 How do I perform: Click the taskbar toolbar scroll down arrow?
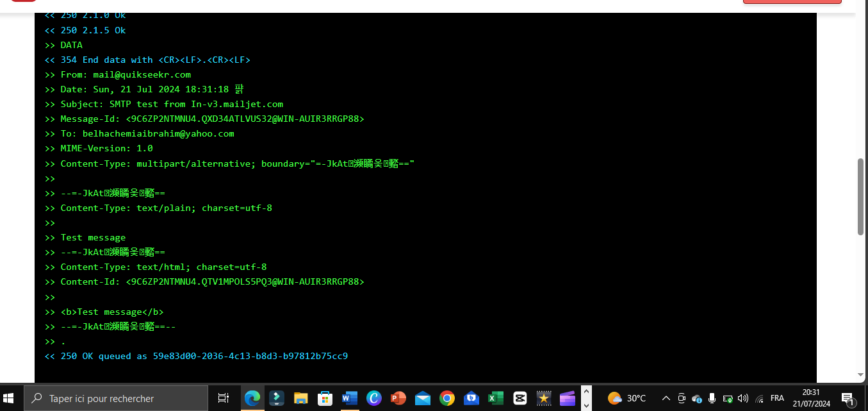(x=585, y=405)
